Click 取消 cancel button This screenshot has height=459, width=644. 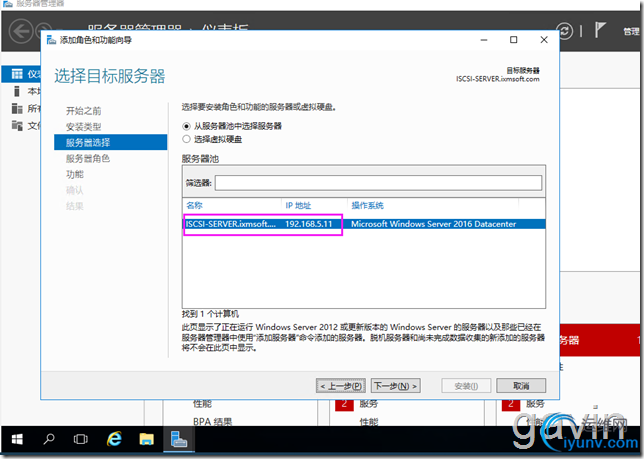pos(521,386)
